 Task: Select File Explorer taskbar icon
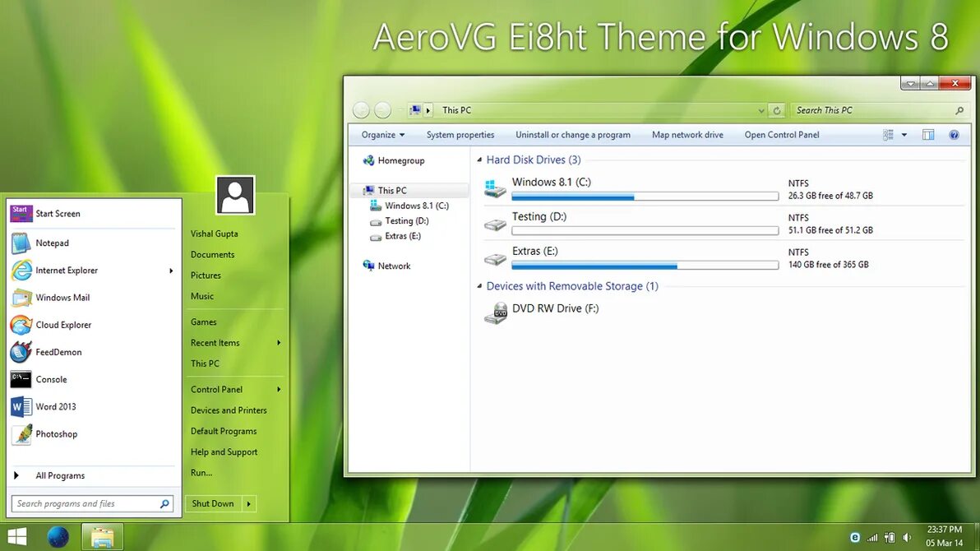(x=103, y=537)
